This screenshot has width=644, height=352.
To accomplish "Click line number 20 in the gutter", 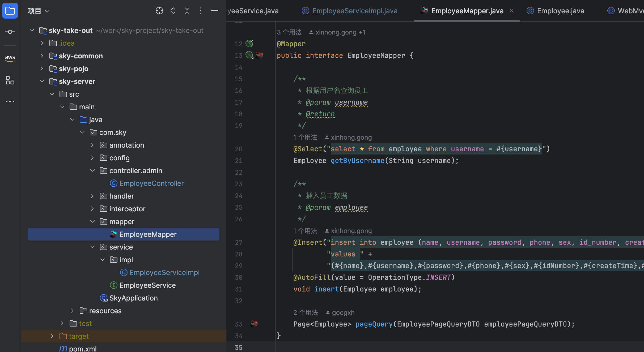I will (239, 149).
